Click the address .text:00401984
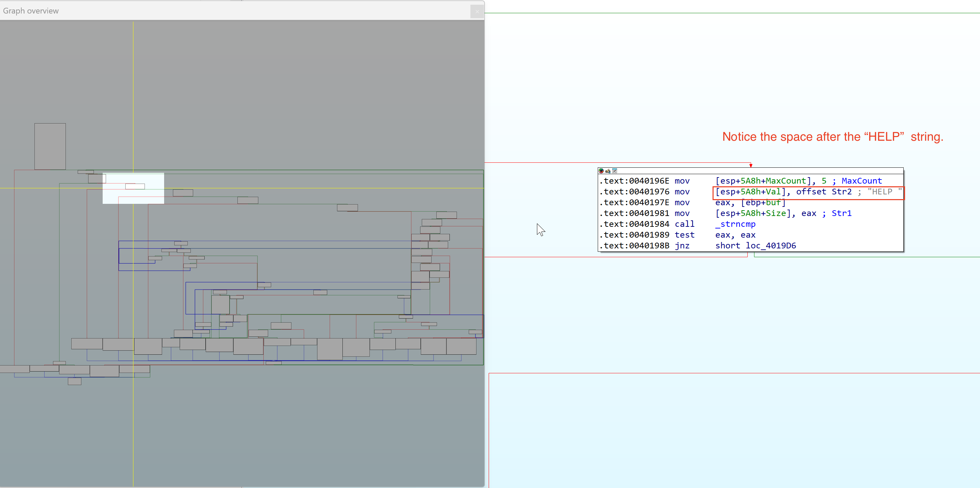This screenshot has width=980, height=488. tap(634, 224)
